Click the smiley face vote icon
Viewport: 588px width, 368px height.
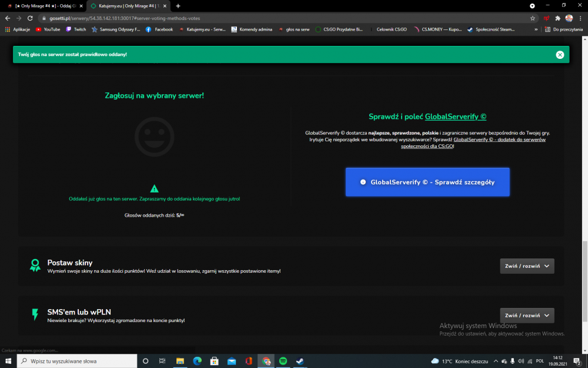coord(154,137)
